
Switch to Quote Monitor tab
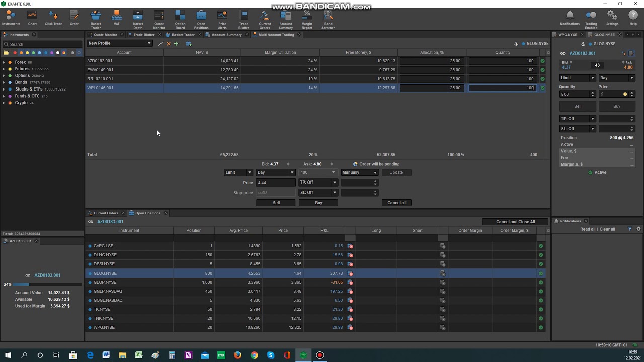coord(105,35)
